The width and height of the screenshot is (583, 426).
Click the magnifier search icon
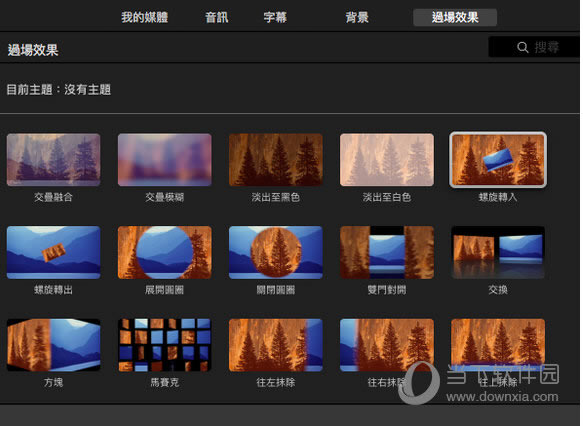(522, 47)
